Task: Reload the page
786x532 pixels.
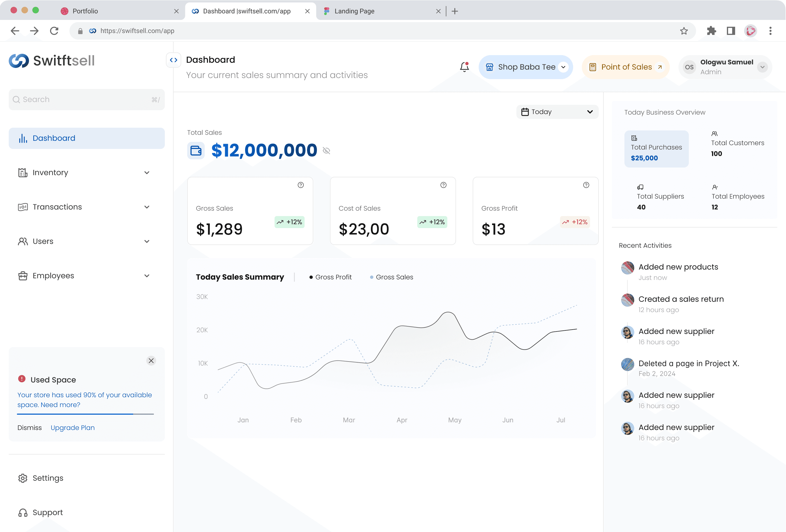Action: [54, 31]
